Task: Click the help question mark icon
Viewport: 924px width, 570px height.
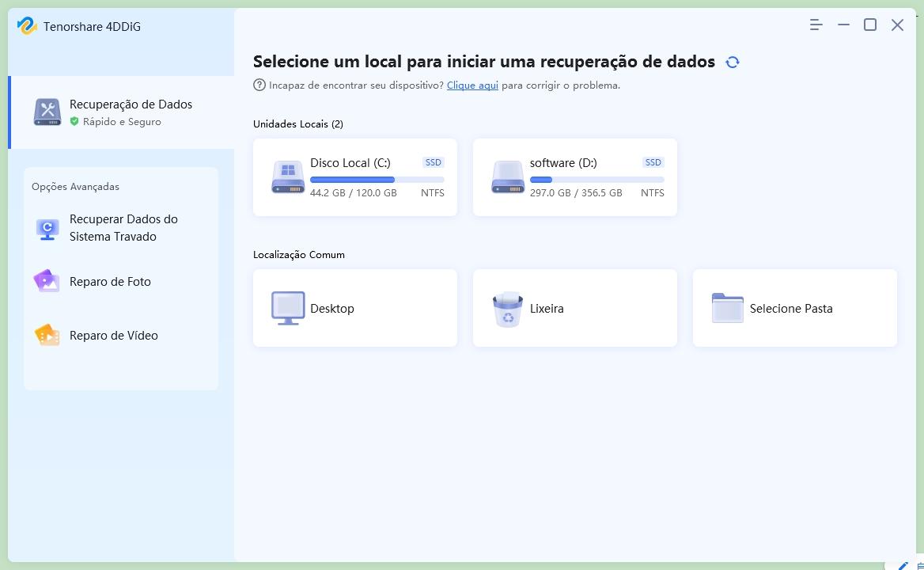Action: click(259, 85)
